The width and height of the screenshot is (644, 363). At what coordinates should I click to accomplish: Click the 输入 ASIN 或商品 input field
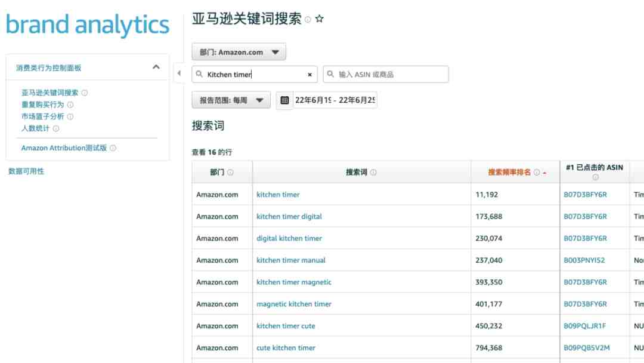click(x=386, y=75)
